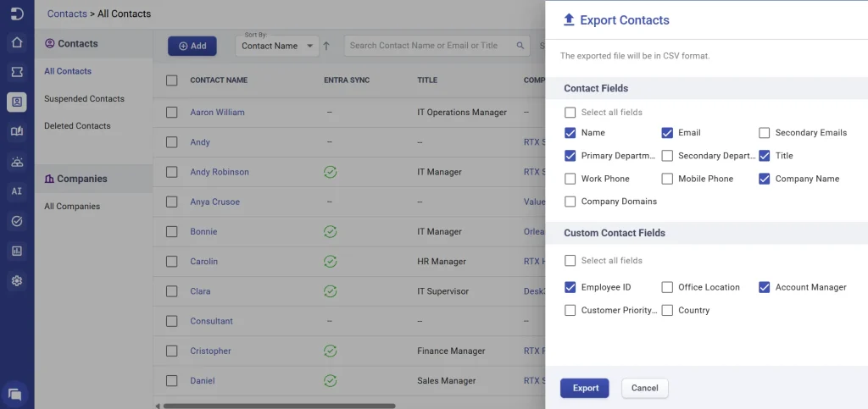The width and height of the screenshot is (868, 409).
Task: Click the Contacts section person icon
Action: click(50, 44)
